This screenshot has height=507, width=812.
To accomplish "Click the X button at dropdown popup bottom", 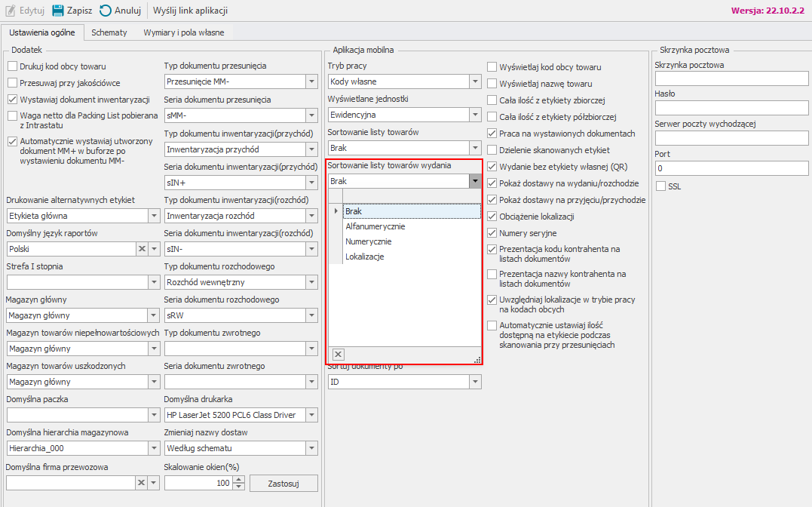I will [x=338, y=355].
